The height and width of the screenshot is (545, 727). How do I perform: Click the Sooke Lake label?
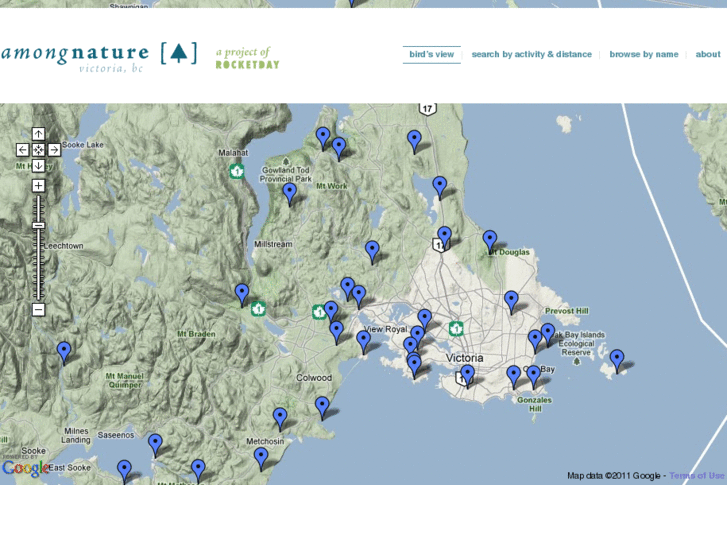(83, 145)
